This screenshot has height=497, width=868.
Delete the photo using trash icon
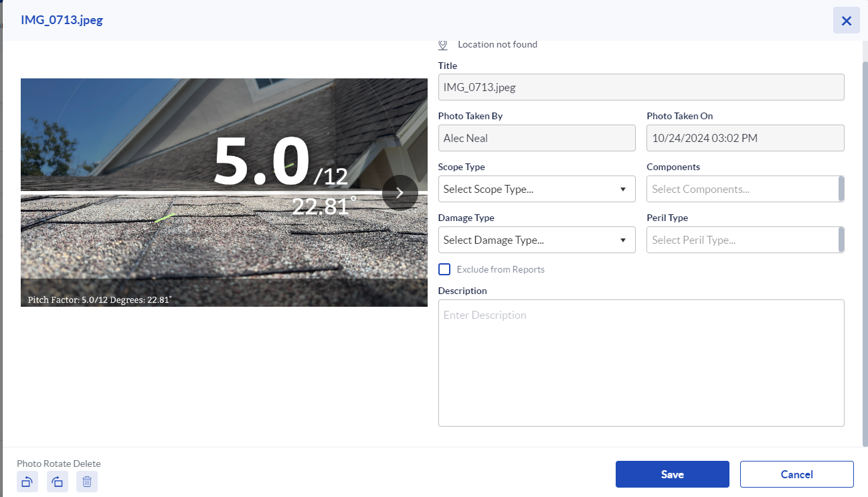[x=87, y=482]
